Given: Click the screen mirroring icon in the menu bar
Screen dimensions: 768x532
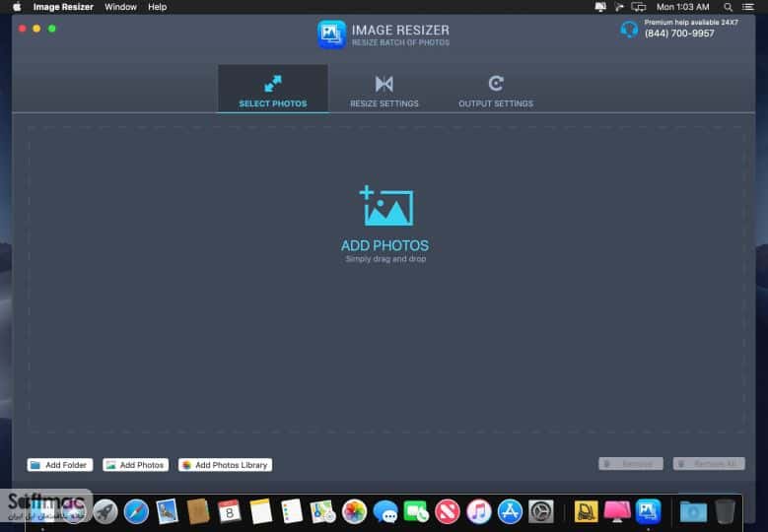Looking at the screenshot, I should [x=638, y=7].
